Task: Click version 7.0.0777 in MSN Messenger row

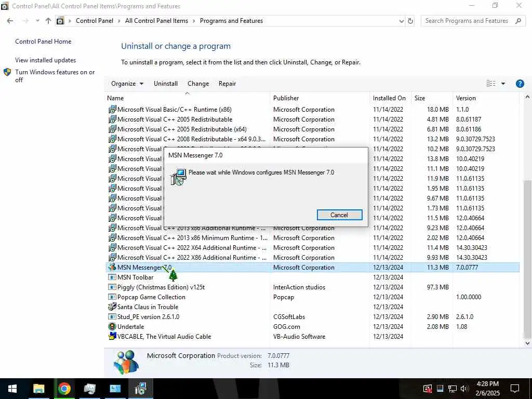Action: click(467, 268)
